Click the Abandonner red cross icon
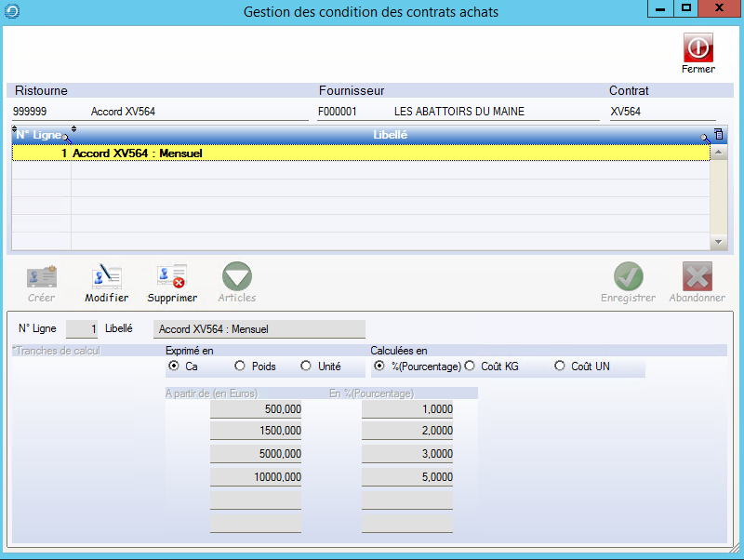 pos(697,277)
